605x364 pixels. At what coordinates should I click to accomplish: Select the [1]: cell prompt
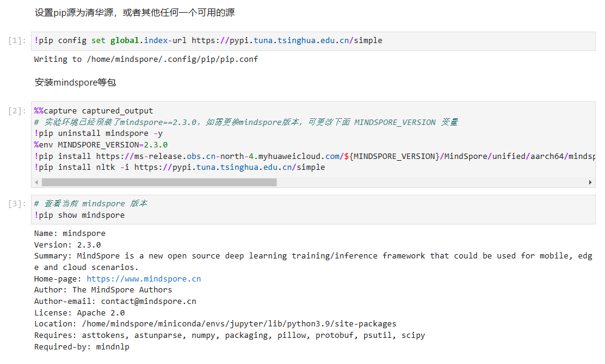[x=17, y=41]
